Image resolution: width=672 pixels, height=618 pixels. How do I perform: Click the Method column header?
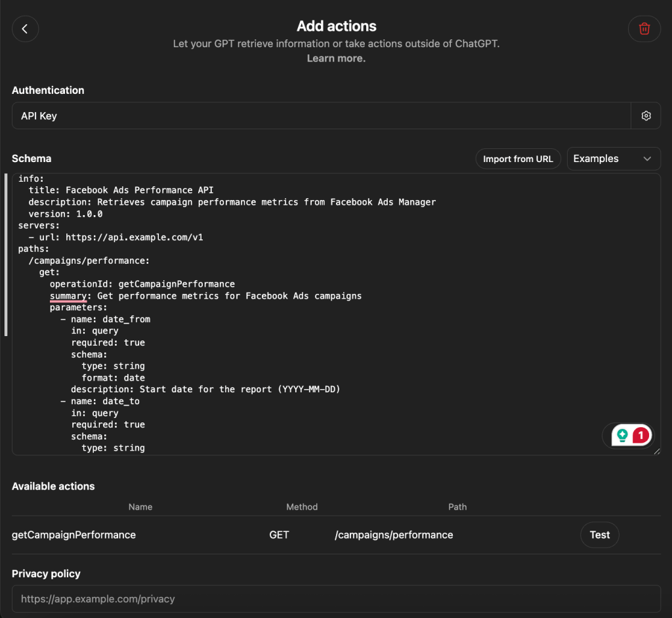point(302,506)
